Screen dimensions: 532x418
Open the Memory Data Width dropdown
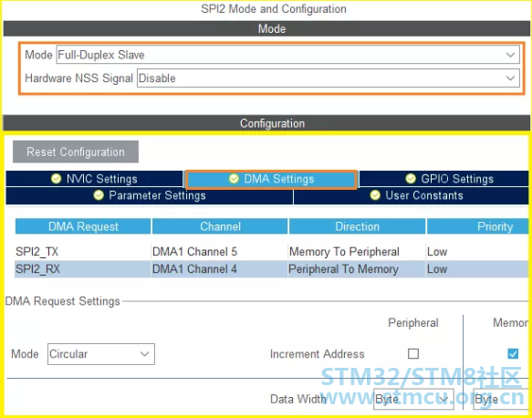pyautogui.click(x=501, y=399)
